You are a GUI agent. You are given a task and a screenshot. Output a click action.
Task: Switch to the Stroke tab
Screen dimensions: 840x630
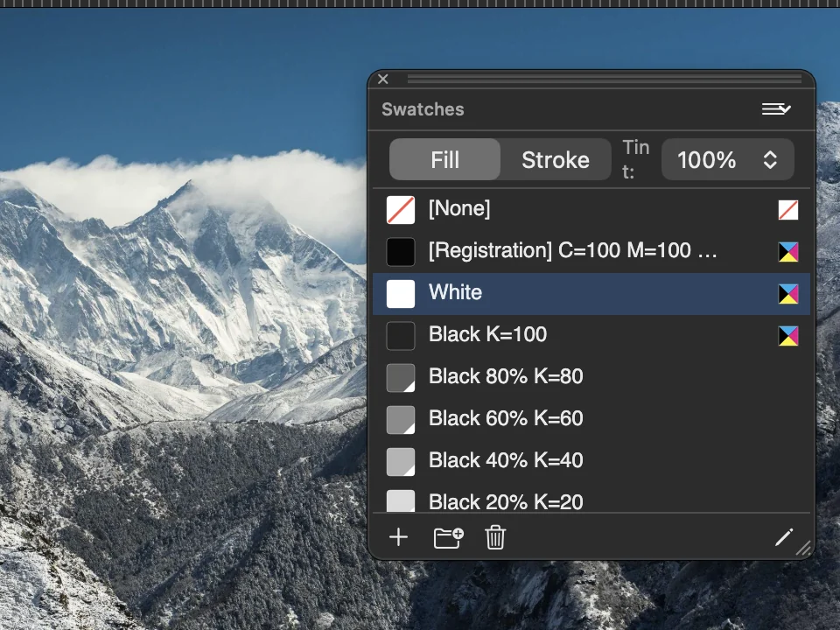(556, 159)
